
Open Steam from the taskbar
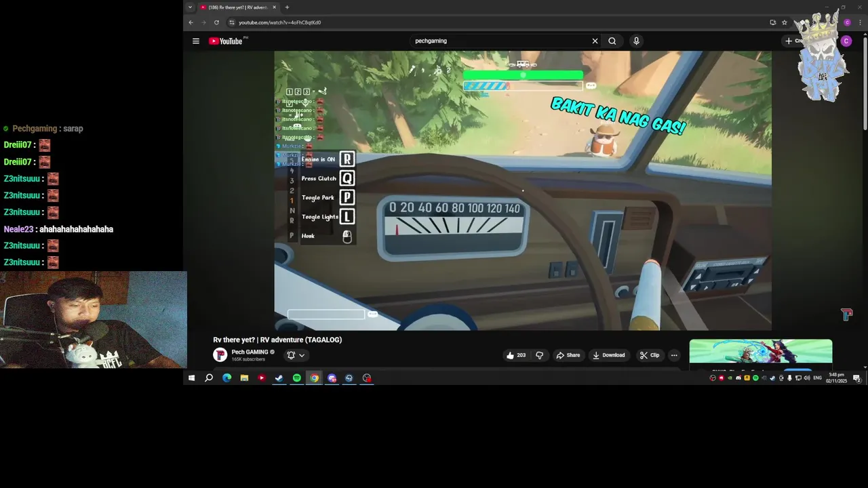tap(279, 378)
